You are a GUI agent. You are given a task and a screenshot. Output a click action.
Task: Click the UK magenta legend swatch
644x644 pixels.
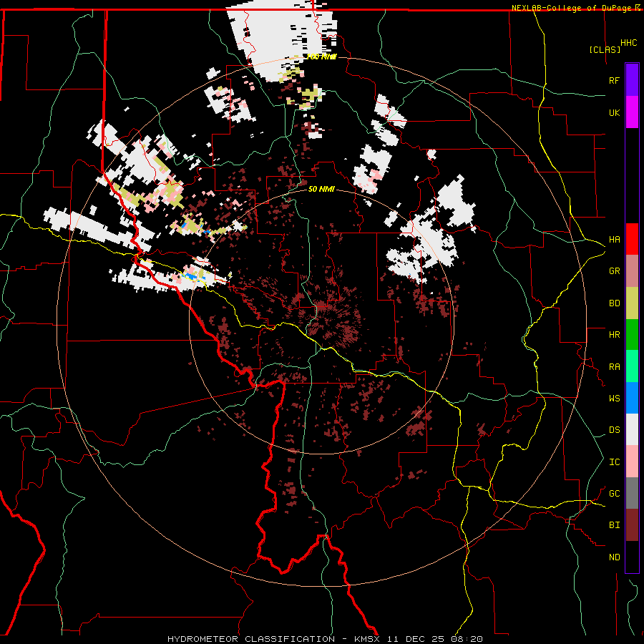pos(632,112)
